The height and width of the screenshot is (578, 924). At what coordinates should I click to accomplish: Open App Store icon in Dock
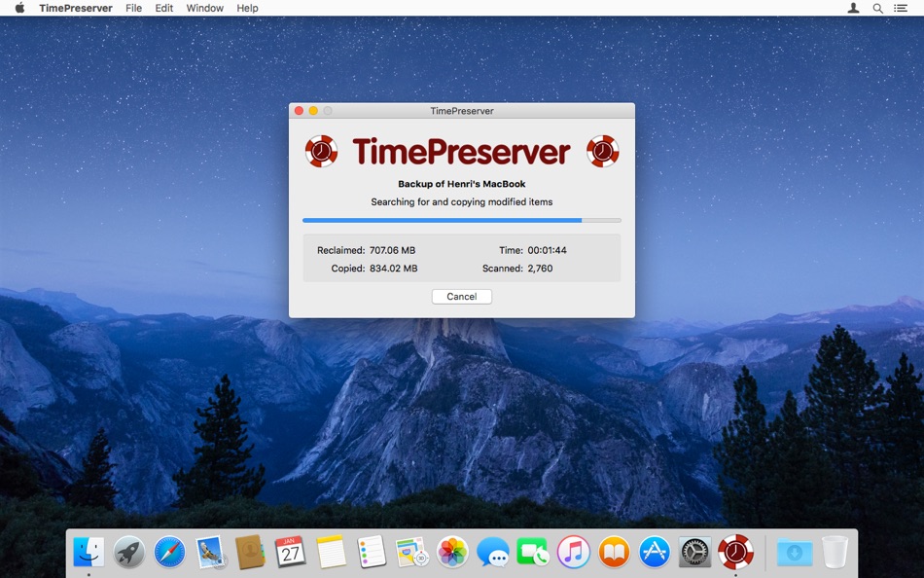pyautogui.click(x=655, y=553)
